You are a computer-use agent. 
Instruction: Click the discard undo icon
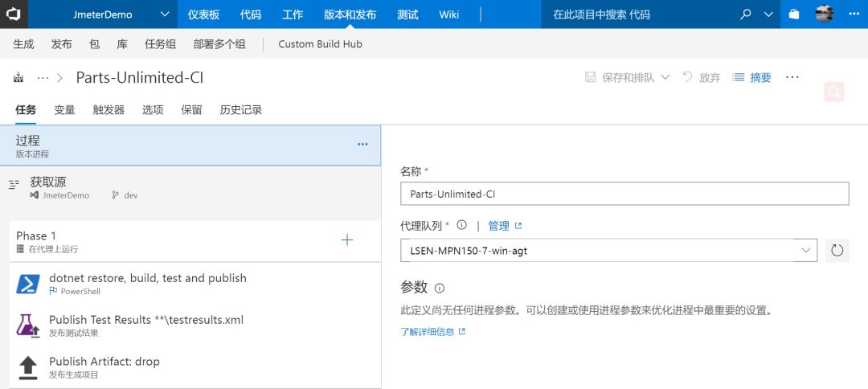click(687, 77)
